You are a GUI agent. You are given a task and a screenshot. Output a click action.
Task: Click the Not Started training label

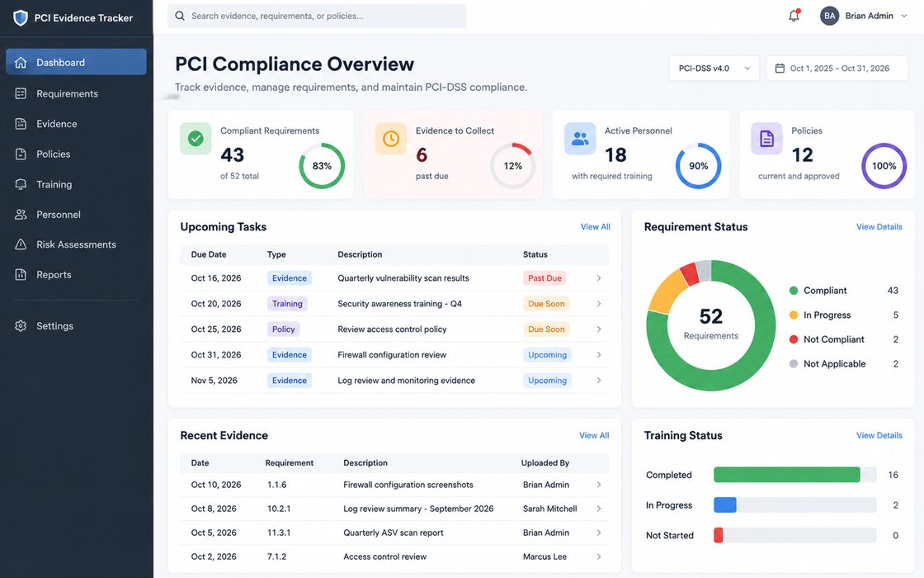click(669, 536)
